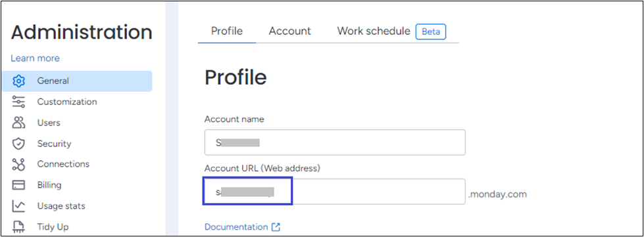This screenshot has width=644, height=237.
Task: Follow the Learn more link
Action: (35, 58)
